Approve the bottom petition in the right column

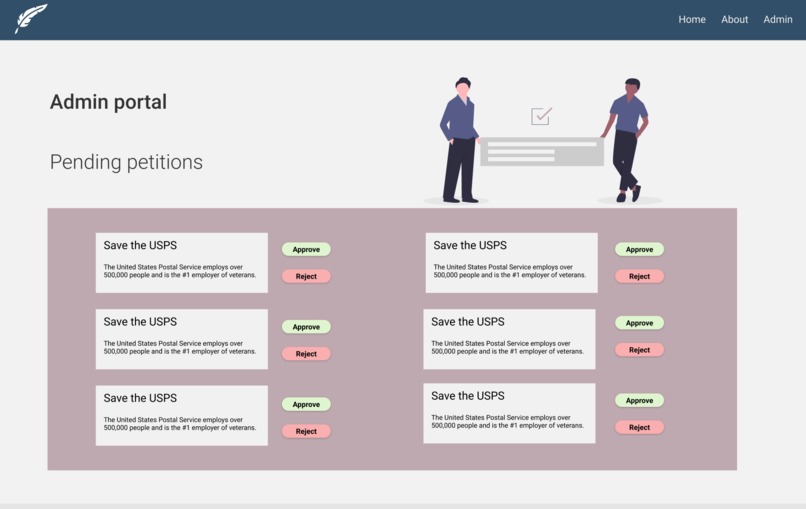pos(639,401)
